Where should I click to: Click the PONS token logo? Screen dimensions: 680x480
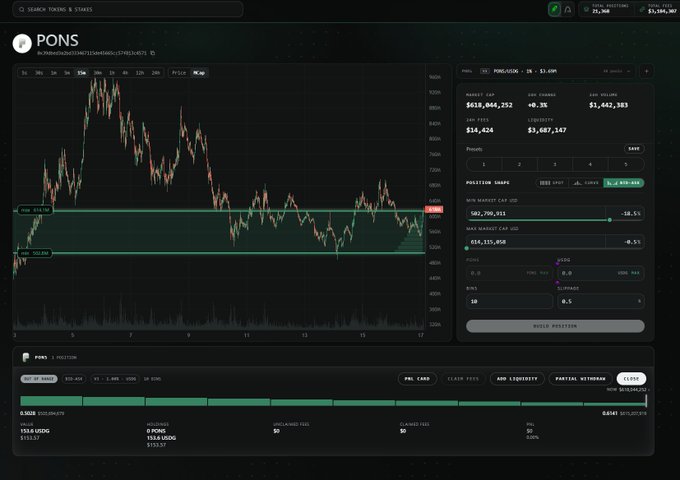[x=22, y=43]
